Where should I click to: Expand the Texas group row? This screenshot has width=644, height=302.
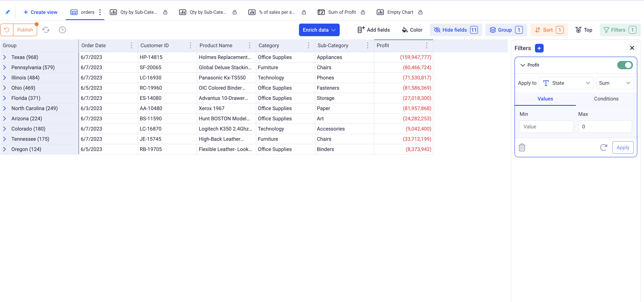coord(5,57)
